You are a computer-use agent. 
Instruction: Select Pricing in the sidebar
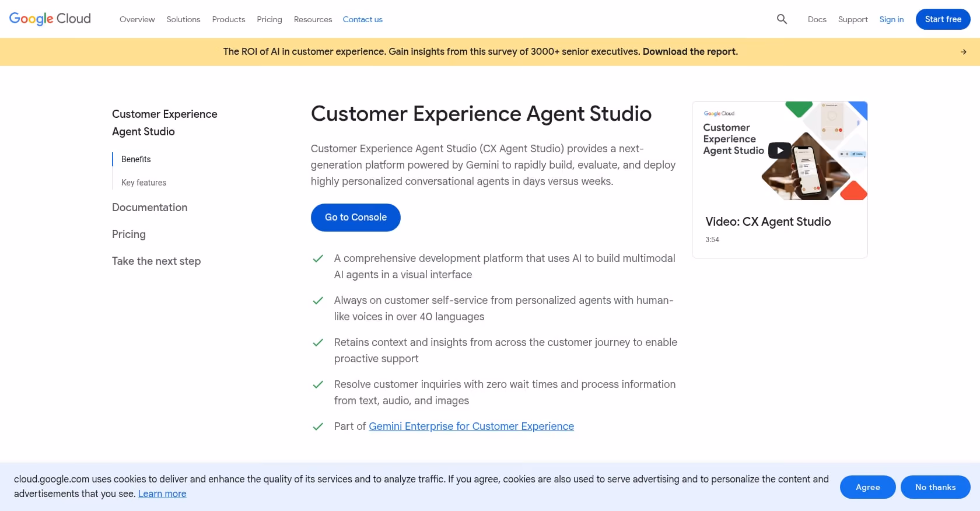pos(129,234)
